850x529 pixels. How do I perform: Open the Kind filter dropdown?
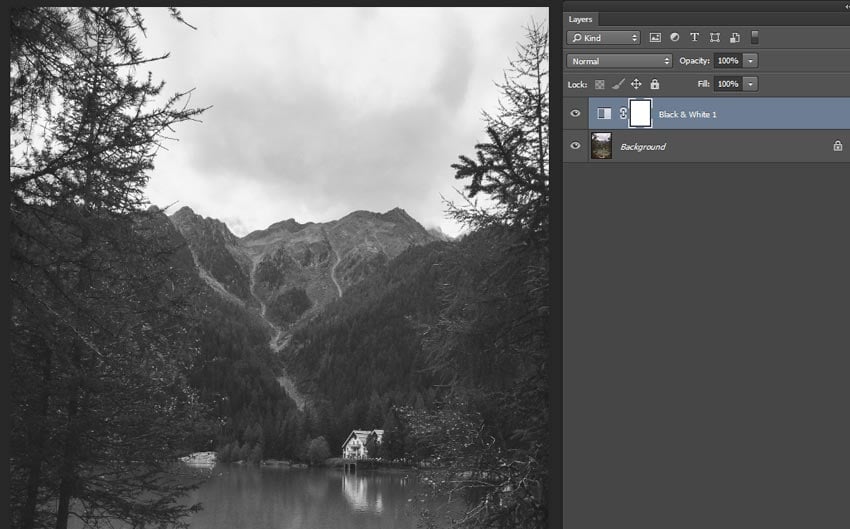click(x=603, y=37)
